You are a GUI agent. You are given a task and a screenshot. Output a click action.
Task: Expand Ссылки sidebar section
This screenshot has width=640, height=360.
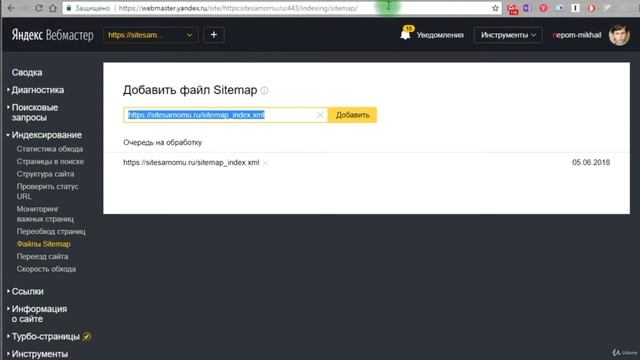[27, 291]
